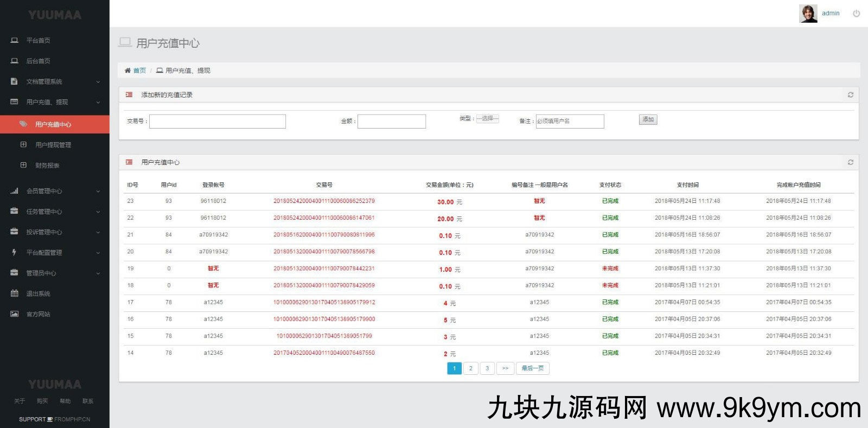The image size is (868, 428).
Task: Click the 官方网站 image icon
Action: [15, 314]
